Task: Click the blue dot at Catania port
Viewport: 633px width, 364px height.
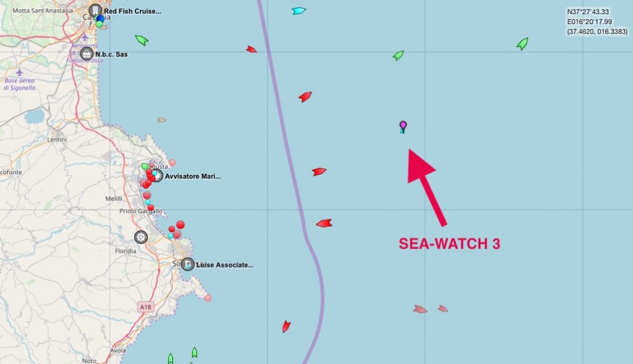Action: coord(100,19)
